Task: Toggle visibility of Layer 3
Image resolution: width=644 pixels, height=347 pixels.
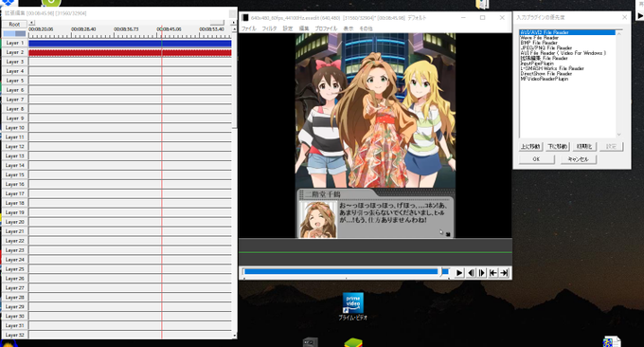Action: tap(14, 62)
